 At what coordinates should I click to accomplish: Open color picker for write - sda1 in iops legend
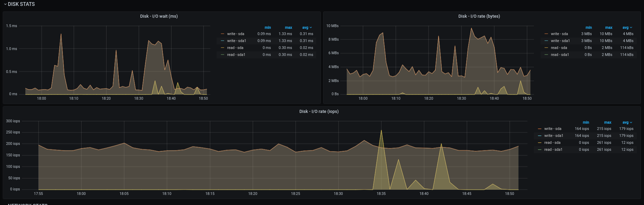point(540,136)
